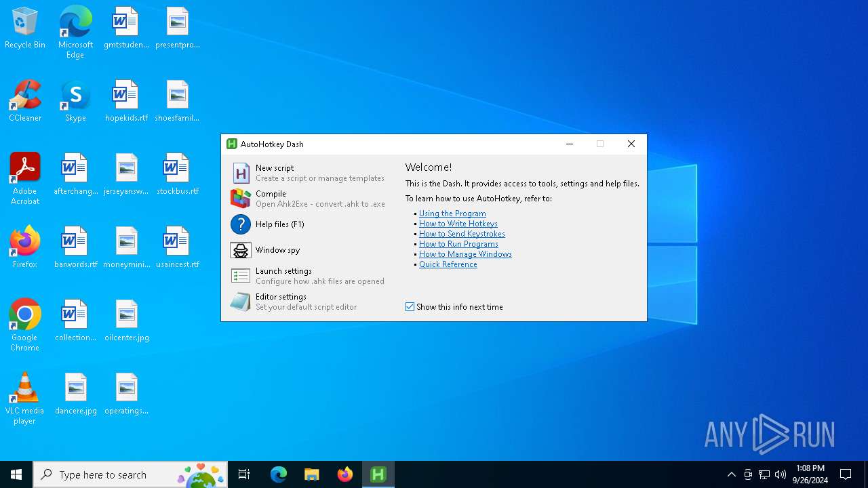This screenshot has height=488, width=868.
Task: Click the AutoHotkey Dash title bar icon
Action: pos(232,144)
